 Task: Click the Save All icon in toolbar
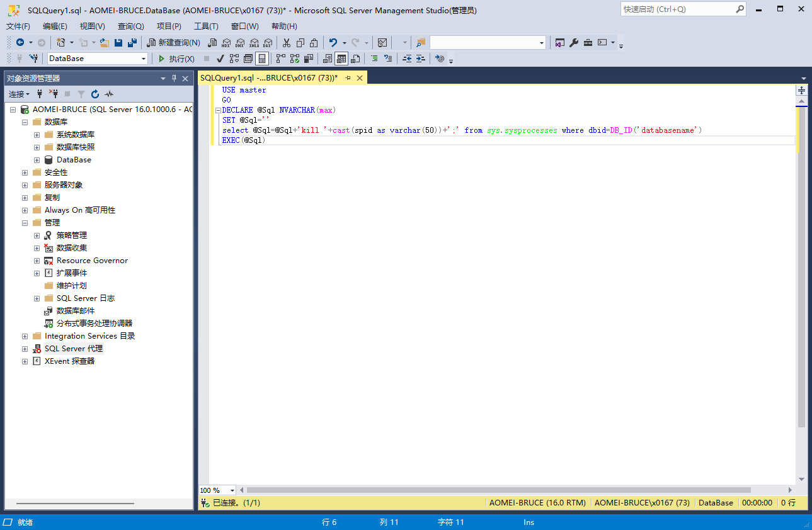click(132, 43)
